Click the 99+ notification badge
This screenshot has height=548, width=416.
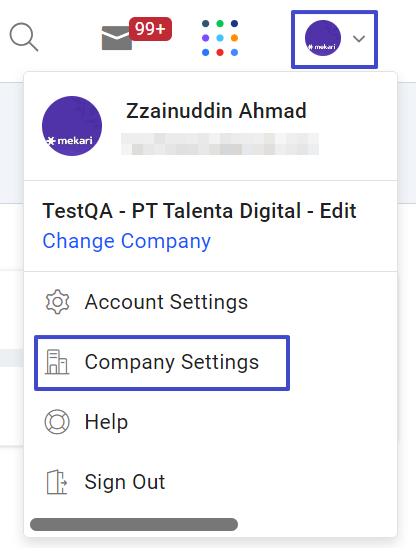[x=150, y=29]
